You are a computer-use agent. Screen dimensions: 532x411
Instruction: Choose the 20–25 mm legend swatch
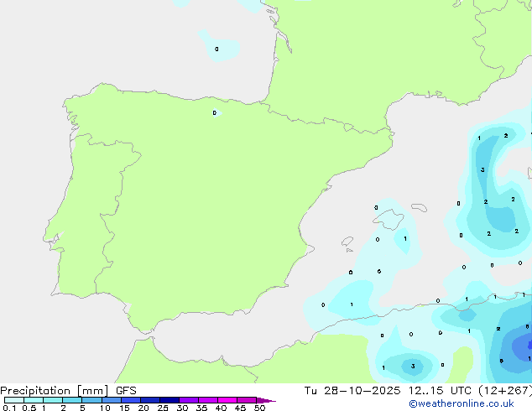click(150, 400)
